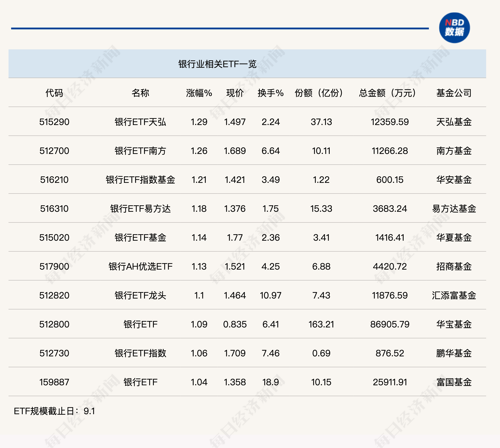
Task: Select the 涨幅% column header
Action: pos(199,93)
